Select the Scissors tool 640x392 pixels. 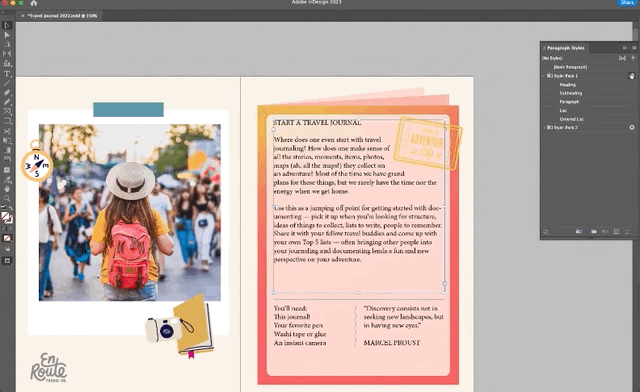7,131
